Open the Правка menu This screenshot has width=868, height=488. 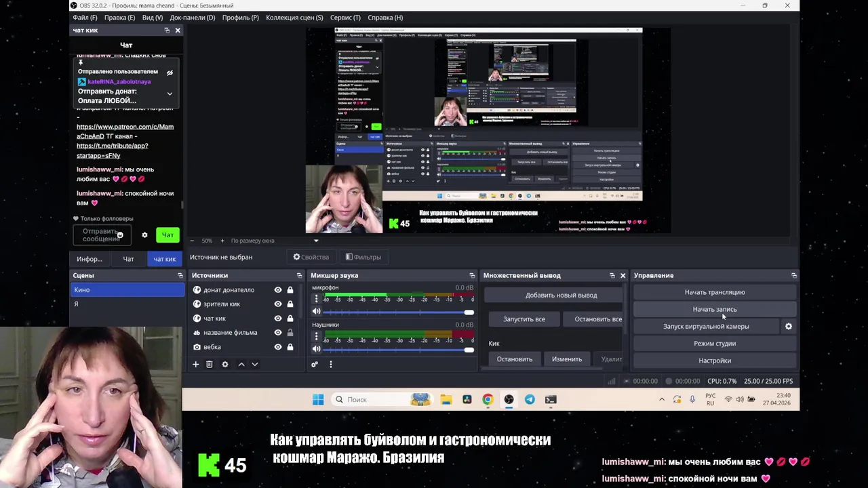120,17
